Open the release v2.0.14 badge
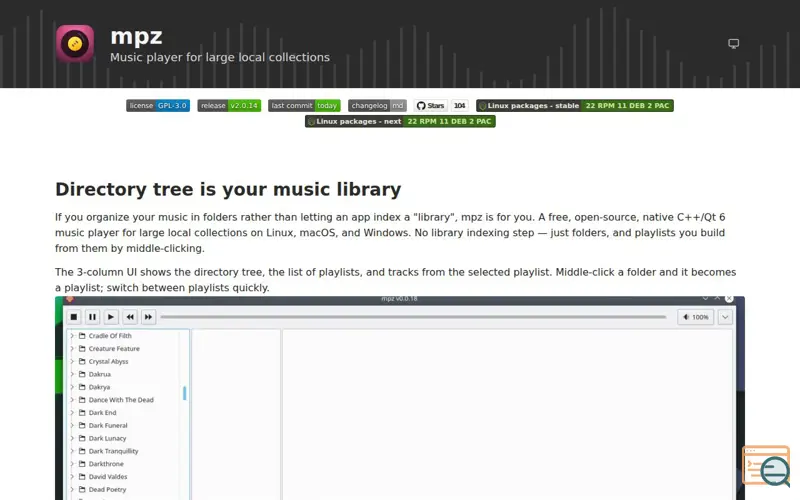Screen dimensions: 800x500 tap(229, 106)
